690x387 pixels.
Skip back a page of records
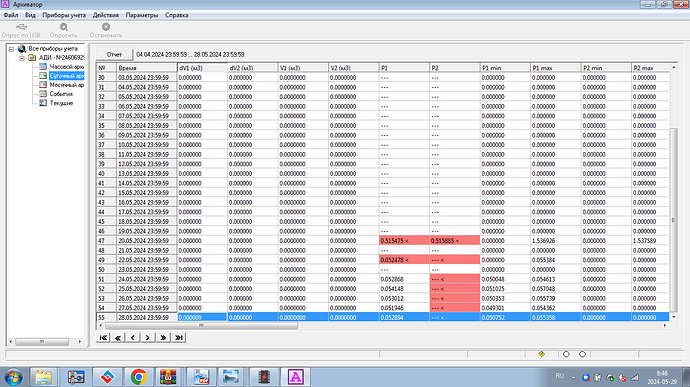[x=118, y=338]
